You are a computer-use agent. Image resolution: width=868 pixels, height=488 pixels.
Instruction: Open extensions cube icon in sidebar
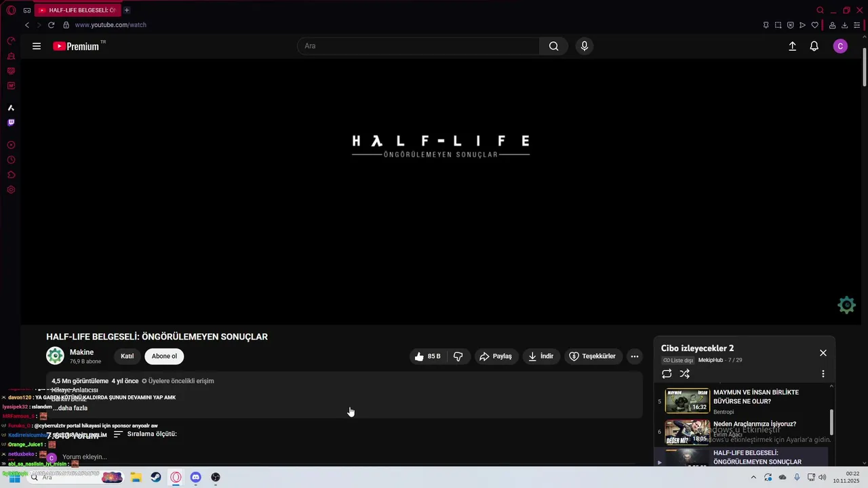click(11, 175)
